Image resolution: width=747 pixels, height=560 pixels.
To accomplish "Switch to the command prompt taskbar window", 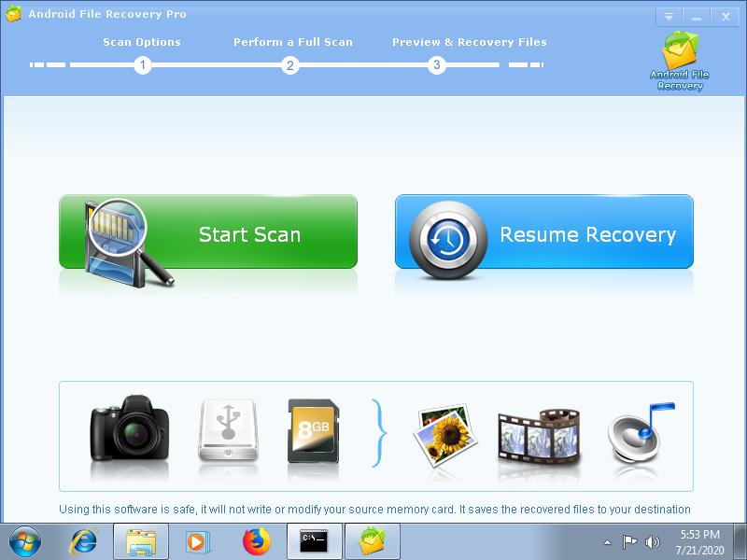I will [x=314, y=541].
